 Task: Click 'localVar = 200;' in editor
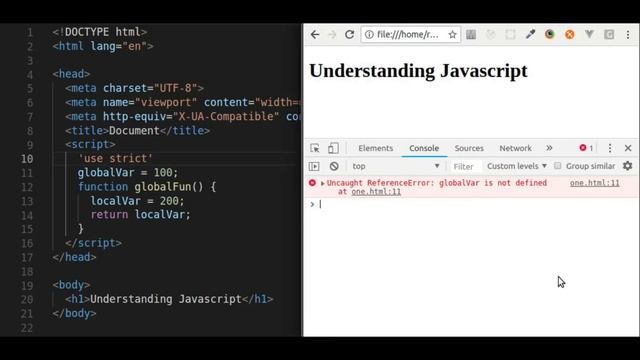pyautogui.click(x=138, y=201)
